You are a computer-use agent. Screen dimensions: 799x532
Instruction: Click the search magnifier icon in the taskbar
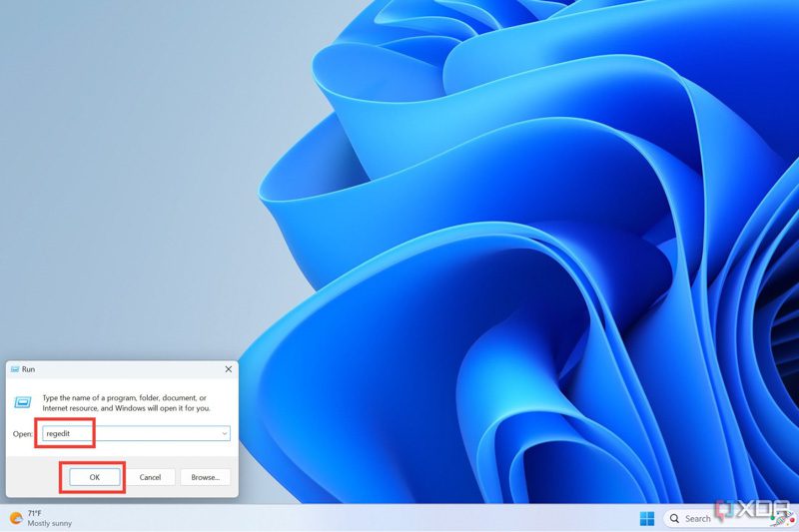[x=674, y=518]
